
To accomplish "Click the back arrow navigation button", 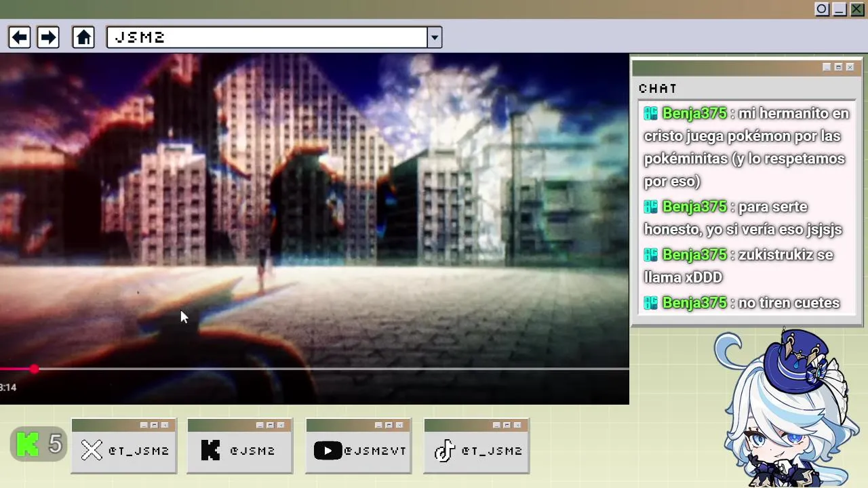I will [x=20, y=37].
